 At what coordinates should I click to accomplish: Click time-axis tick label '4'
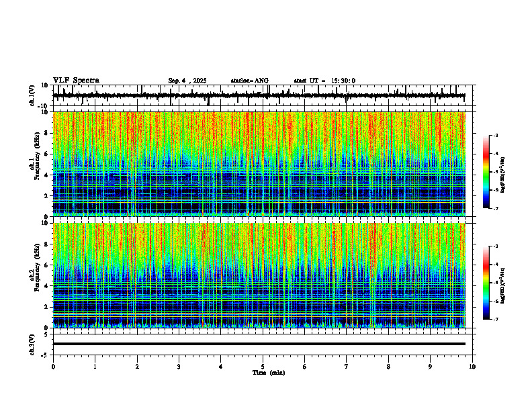pos(221,367)
